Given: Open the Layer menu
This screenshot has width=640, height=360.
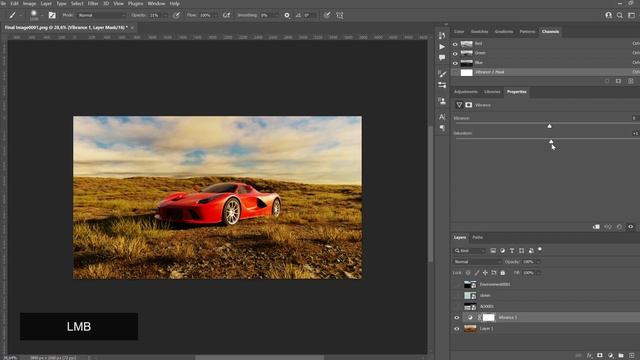Looking at the screenshot, I should click(46, 3).
